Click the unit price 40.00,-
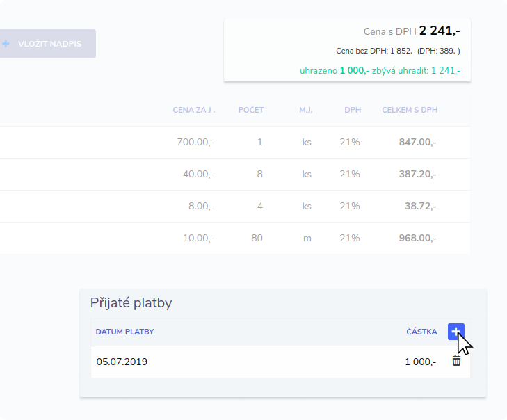507x420 pixels. (198, 174)
